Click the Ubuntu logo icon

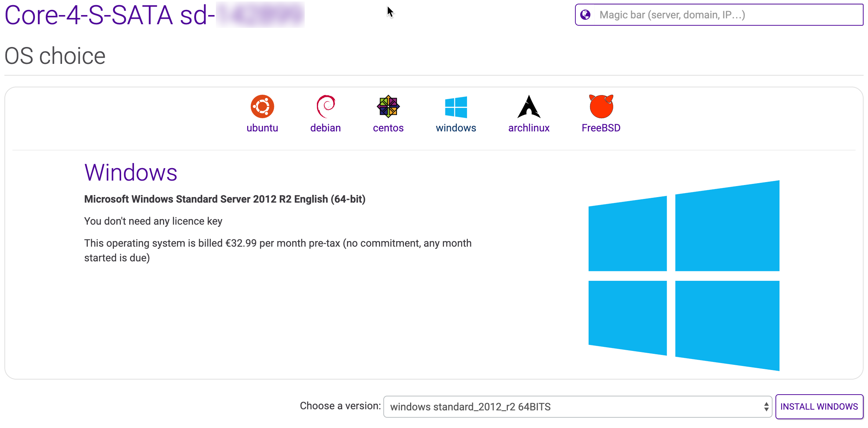point(262,106)
